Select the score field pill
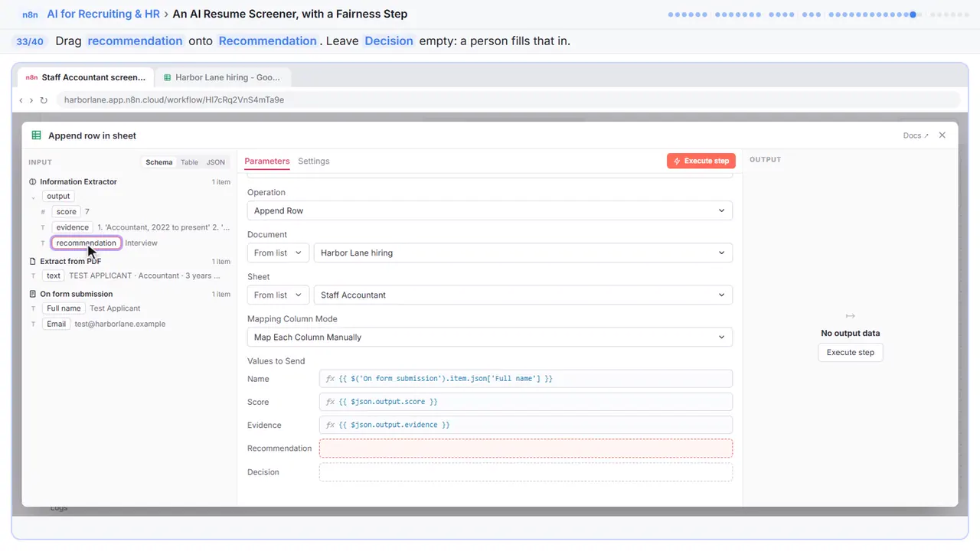The width and height of the screenshot is (980, 551). pyautogui.click(x=67, y=212)
